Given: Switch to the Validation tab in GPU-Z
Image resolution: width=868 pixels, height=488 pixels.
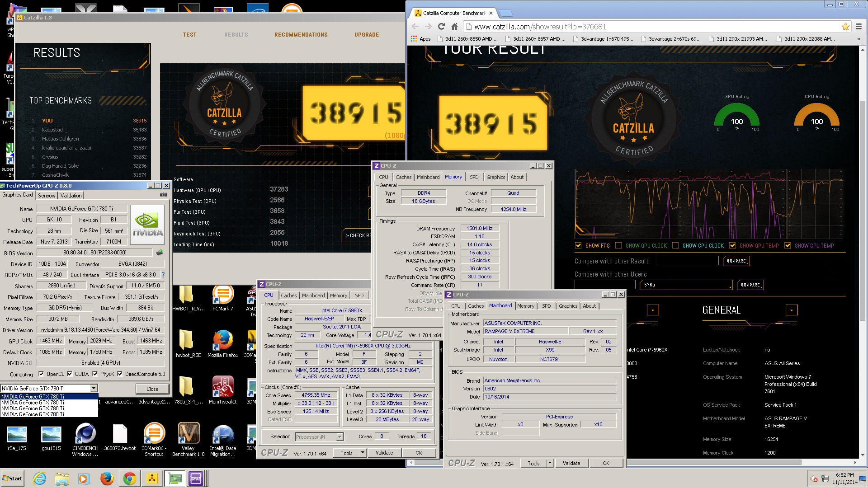Looking at the screenshot, I should pos(71,195).
